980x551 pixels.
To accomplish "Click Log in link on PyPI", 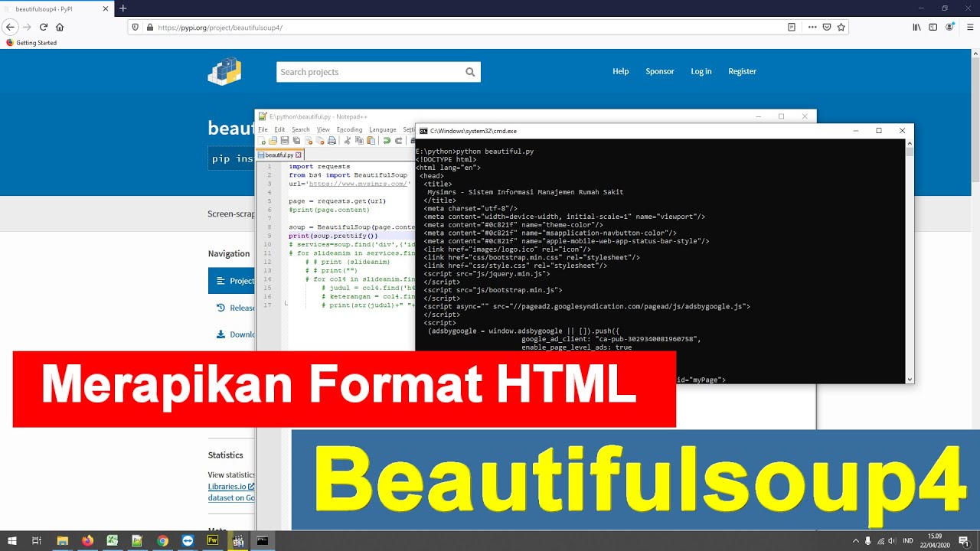I will [x=701, y=71].
